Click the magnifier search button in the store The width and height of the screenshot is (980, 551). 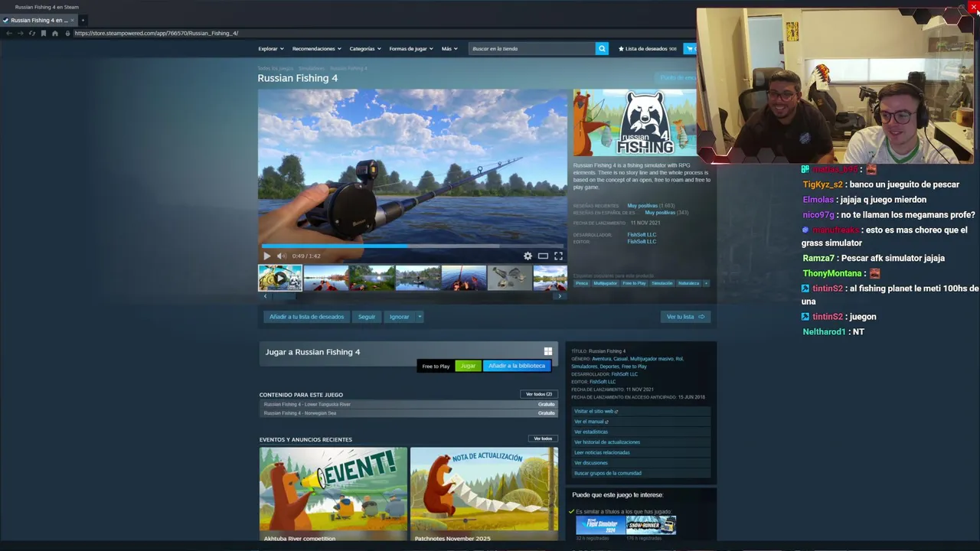click(x=602, y=48)
